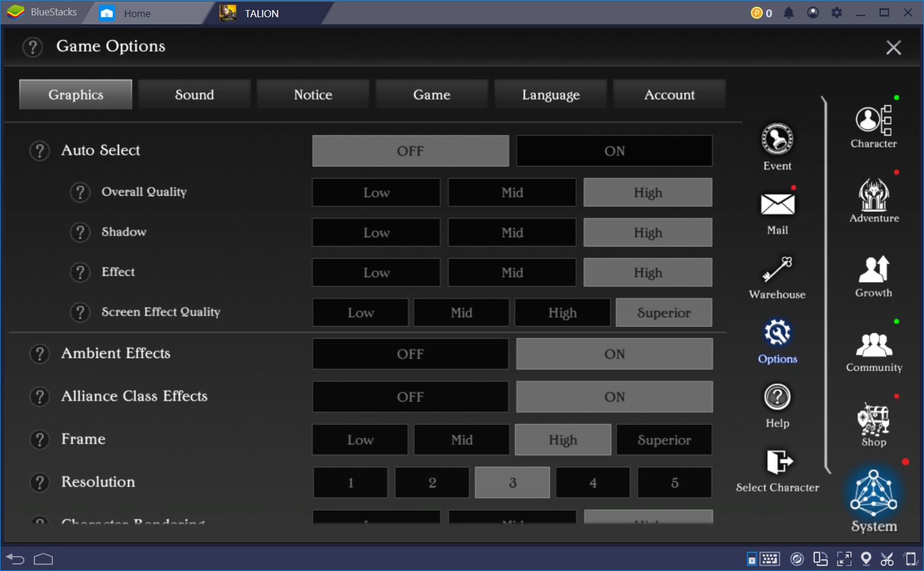924x571 pixels.
Task: Toggle BlueStacks fullscreen icon
Action: (844, 559)
